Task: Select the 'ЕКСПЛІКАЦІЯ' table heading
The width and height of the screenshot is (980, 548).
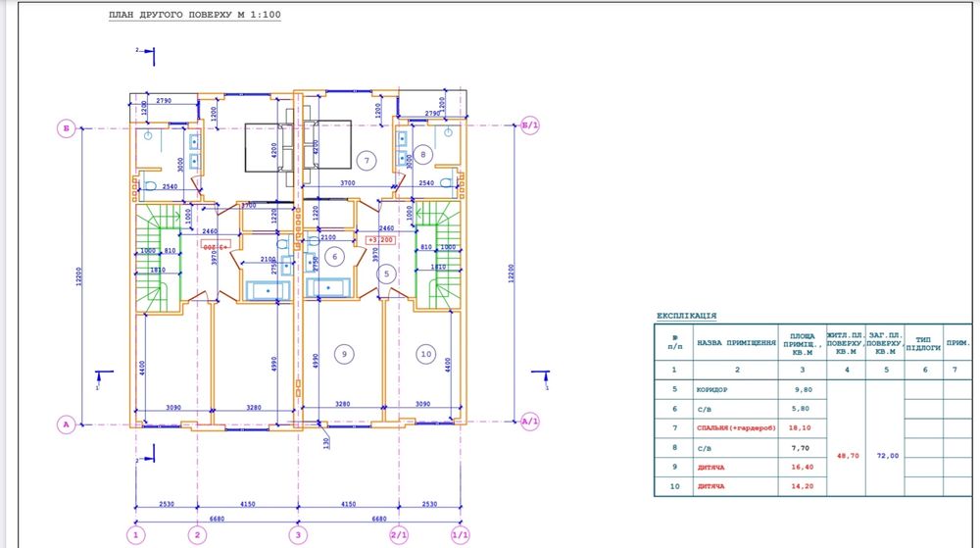Action: pyautogui.click(x=686, y=316)
